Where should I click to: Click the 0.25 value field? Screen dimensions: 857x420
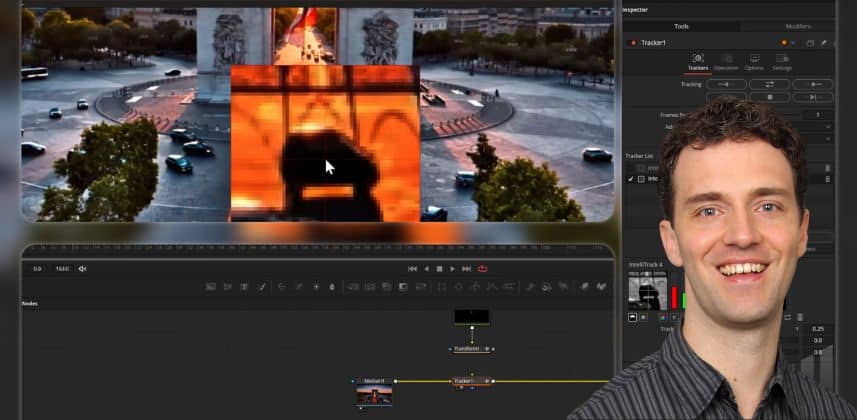pos(818,329)
